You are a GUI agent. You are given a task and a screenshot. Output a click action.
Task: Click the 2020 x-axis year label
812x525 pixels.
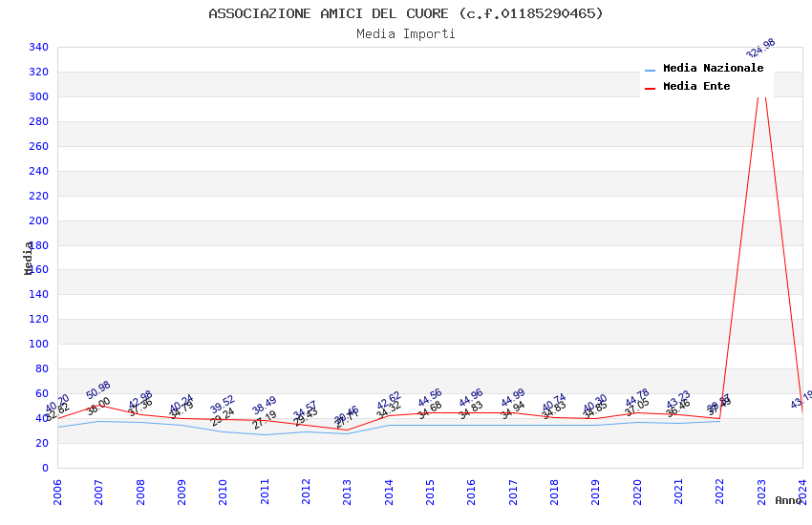[637, 492]
